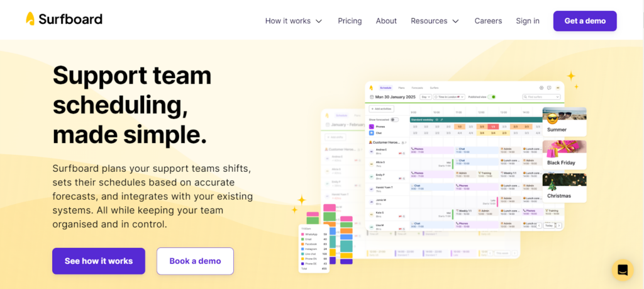This screenshot has height=289, width=644.
Task: Select the Lisa M row name
Action: [380, 225]
